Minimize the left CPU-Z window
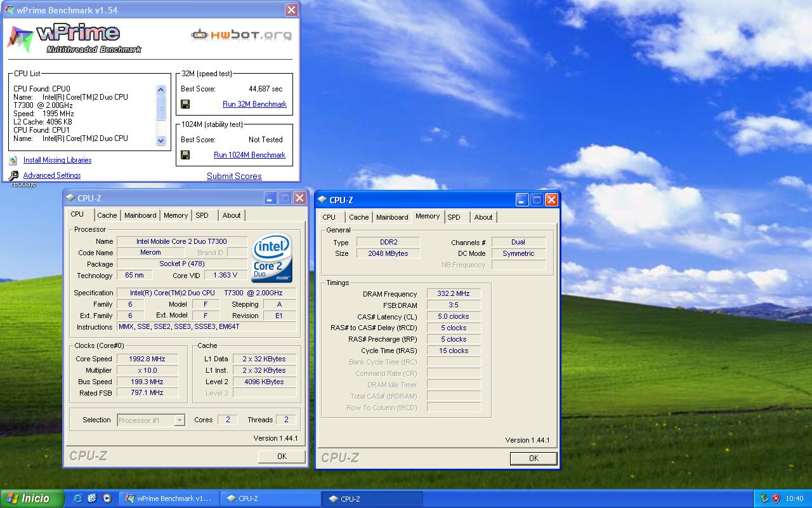Image resolution: width=812 pixels, height=508 pixels. (271, 198)
